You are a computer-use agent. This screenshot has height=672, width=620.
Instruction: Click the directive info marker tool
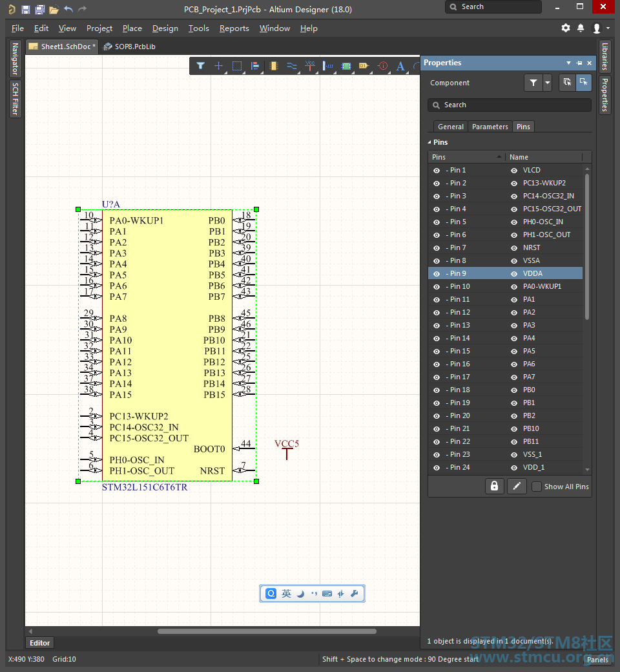(382, 66)
